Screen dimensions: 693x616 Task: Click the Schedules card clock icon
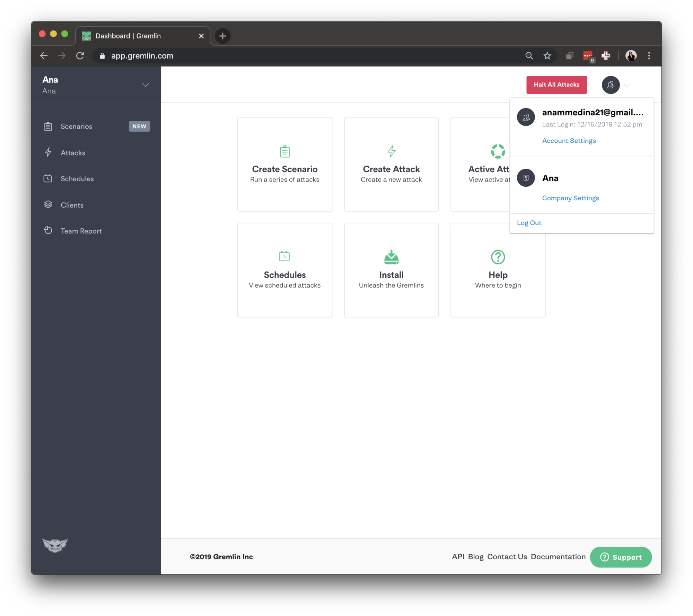pyautogui.click(x=284, y=256)
